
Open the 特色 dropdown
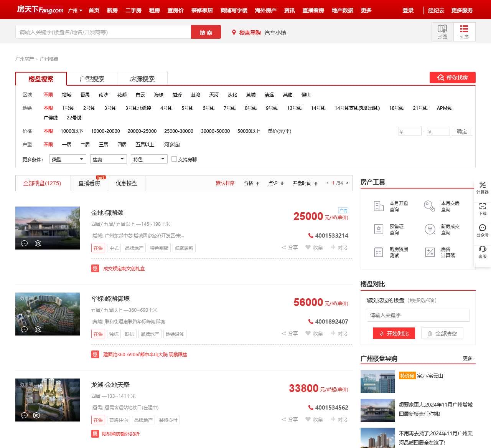[x=149, y=159]
